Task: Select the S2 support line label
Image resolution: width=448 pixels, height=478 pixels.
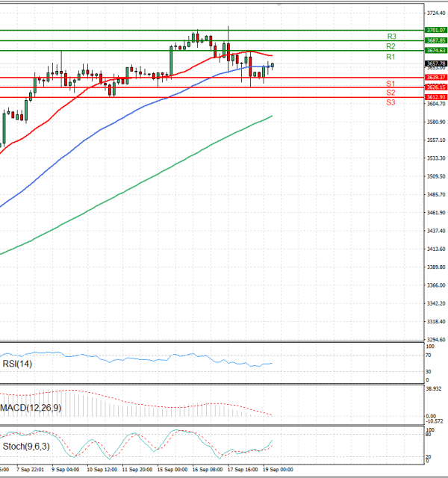Action: 391,93
